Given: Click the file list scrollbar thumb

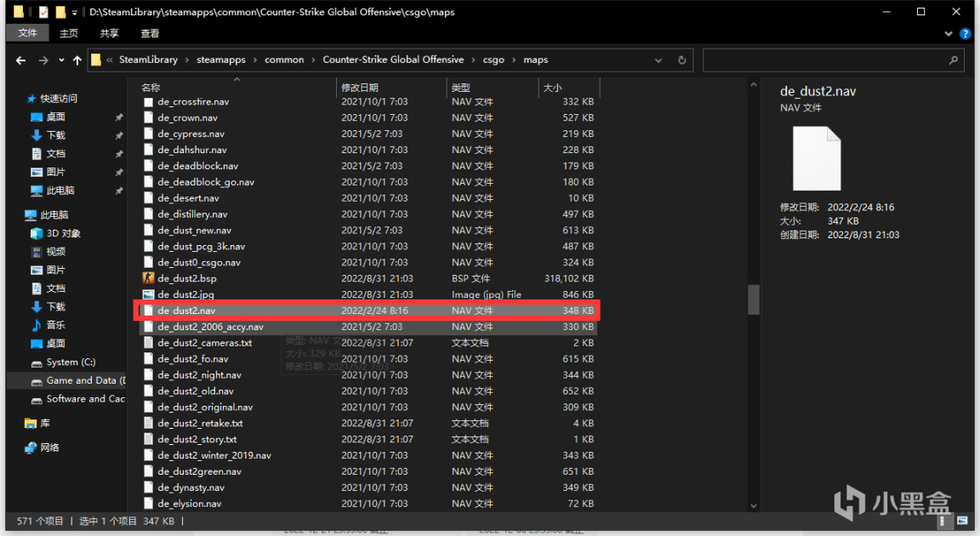Looking at the screenshot, I should [x=754, y=299].
